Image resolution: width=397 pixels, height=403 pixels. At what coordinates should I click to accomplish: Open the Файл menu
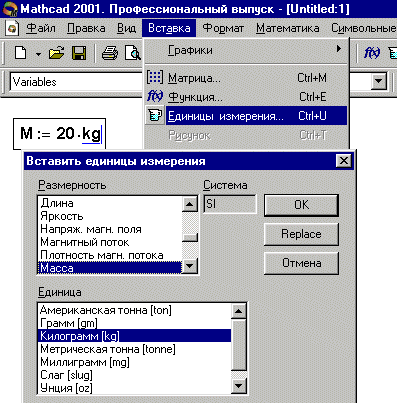40,28
